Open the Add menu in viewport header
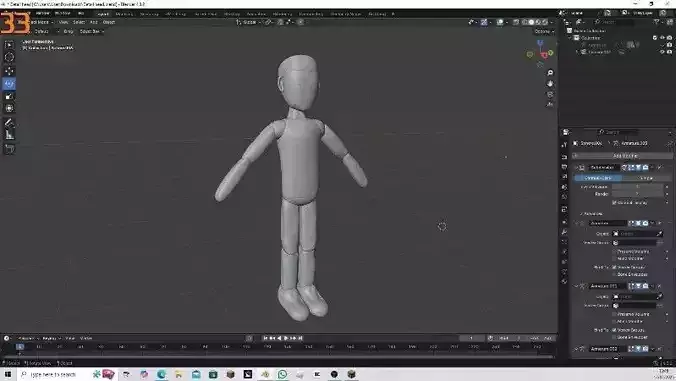 point(94,22)
